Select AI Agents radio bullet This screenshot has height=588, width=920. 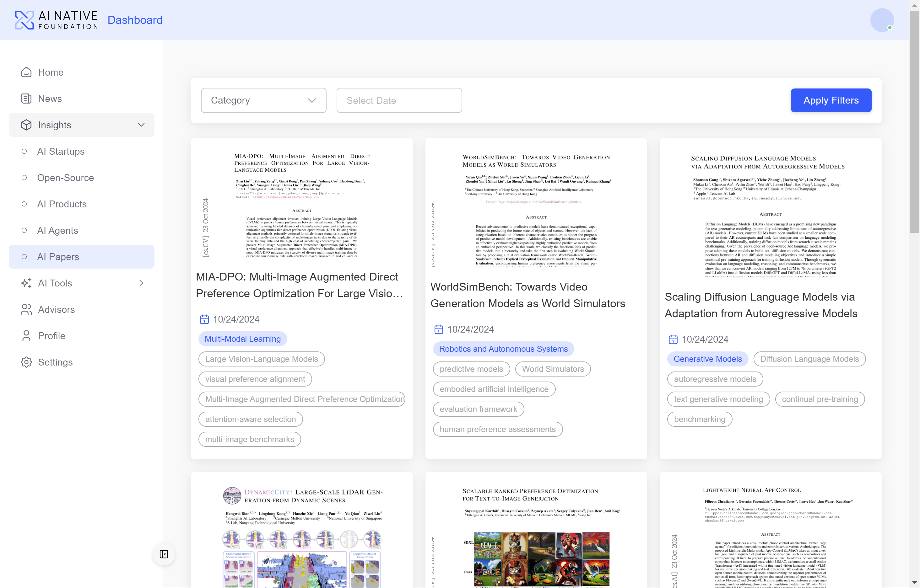tap(24, 230)
